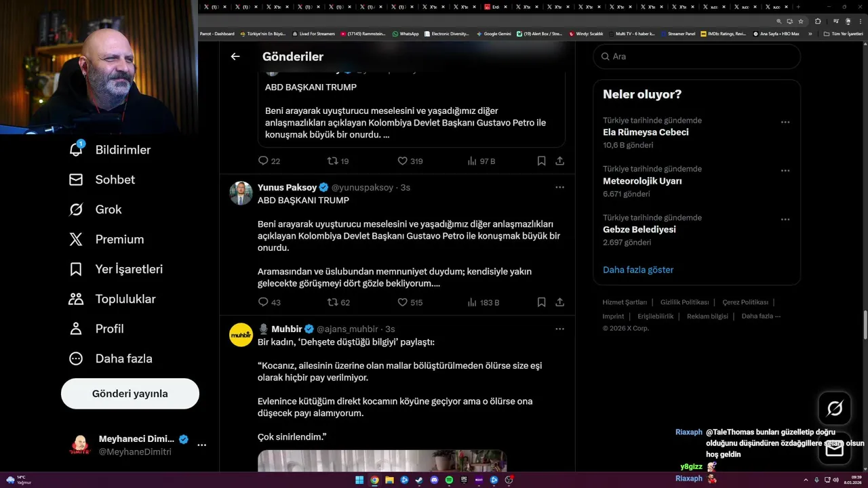Viewport: 868px width, 488px height.
Task: Open more options on the Muhbir post
Action: click(x=559, y=329)
